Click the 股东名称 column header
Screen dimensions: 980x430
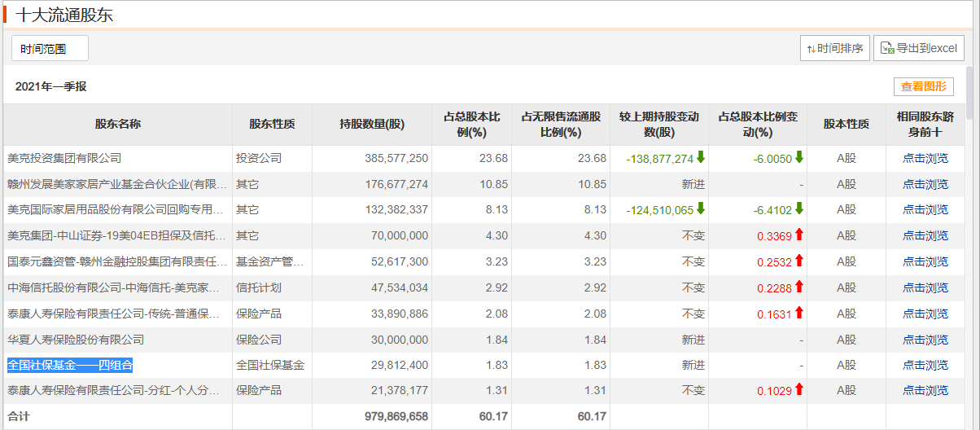(x=118, y=125)
